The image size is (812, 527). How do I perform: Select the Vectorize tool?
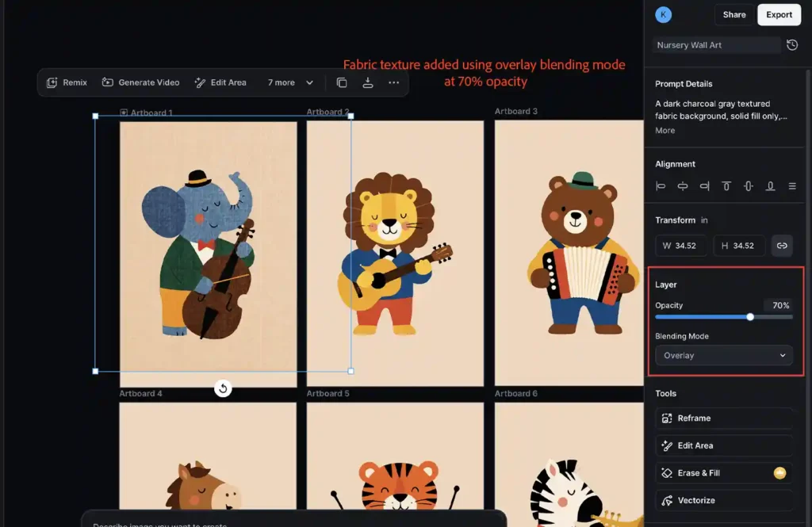pos(723,500)
